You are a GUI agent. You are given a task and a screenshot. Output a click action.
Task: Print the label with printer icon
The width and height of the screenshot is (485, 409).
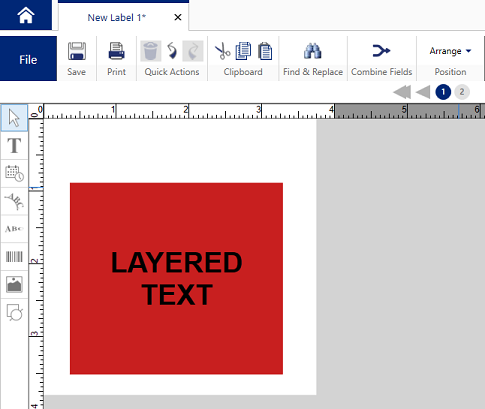coord(116,51)
